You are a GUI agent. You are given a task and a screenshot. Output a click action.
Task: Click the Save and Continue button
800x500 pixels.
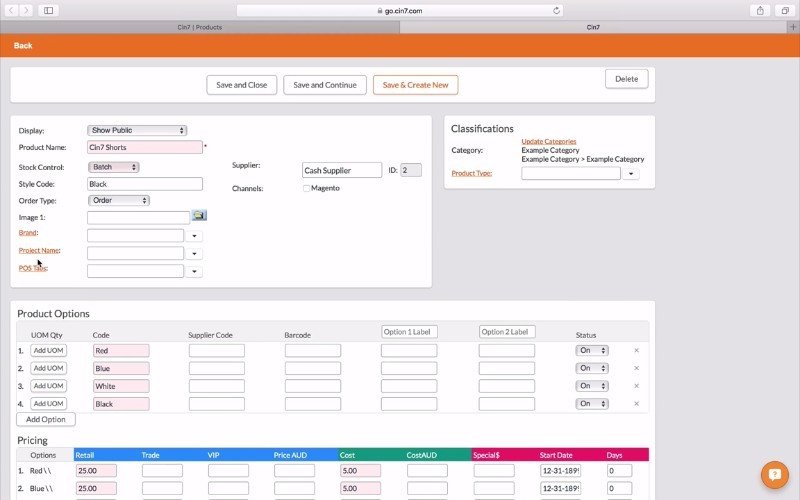coord(325,85)
